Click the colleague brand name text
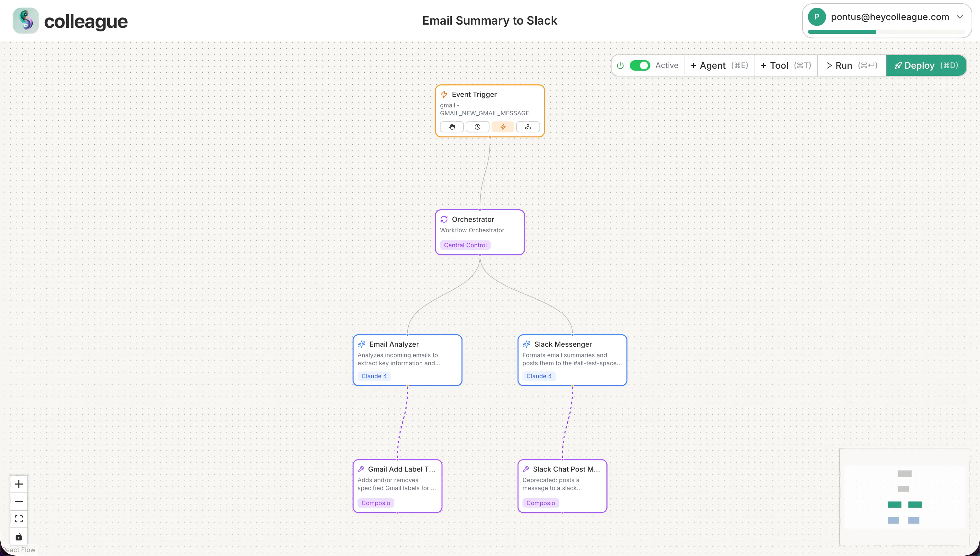Image resolution: width=980 pixels, height=556 pixels. (86, 21)
